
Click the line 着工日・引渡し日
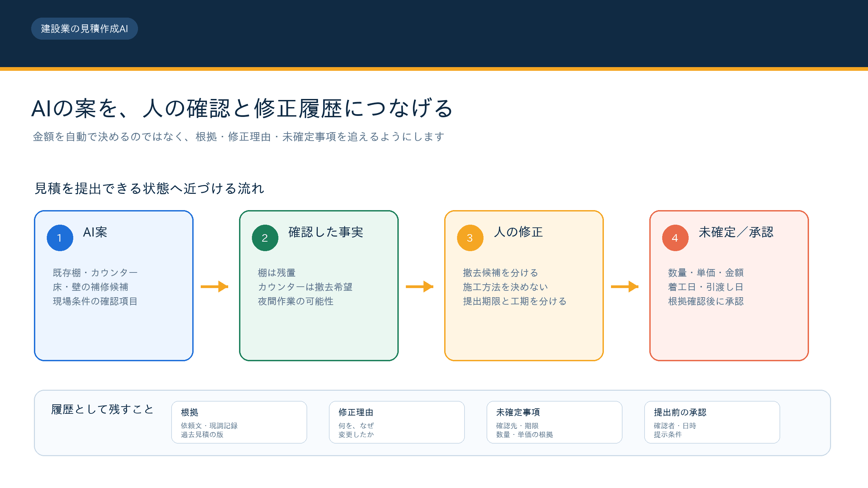point(706,287)
